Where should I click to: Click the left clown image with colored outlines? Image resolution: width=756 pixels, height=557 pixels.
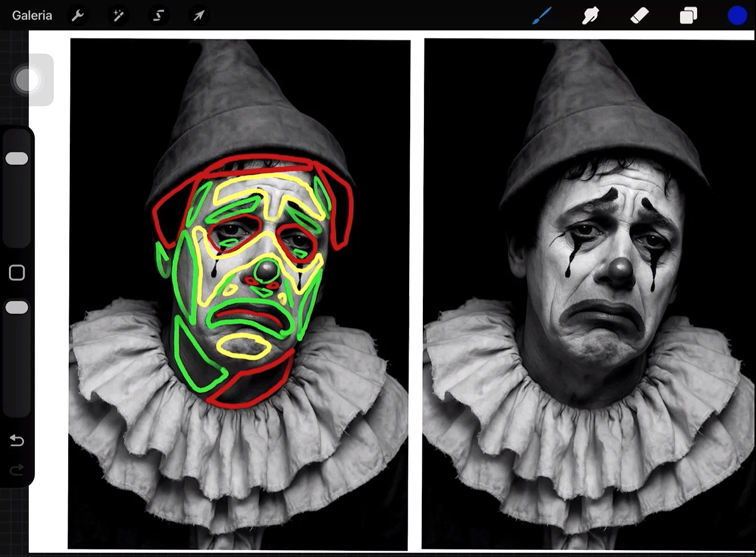click(239, 294)
